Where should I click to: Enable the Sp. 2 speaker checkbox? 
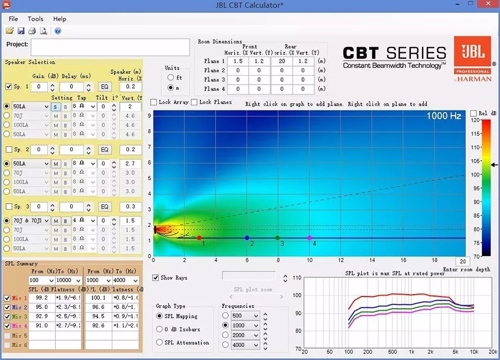coord(9,149)
